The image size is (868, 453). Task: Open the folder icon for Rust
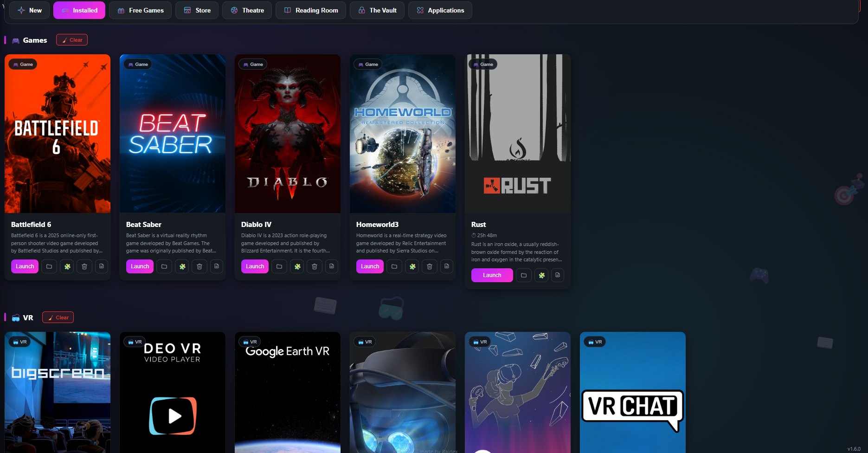[524, 275]
